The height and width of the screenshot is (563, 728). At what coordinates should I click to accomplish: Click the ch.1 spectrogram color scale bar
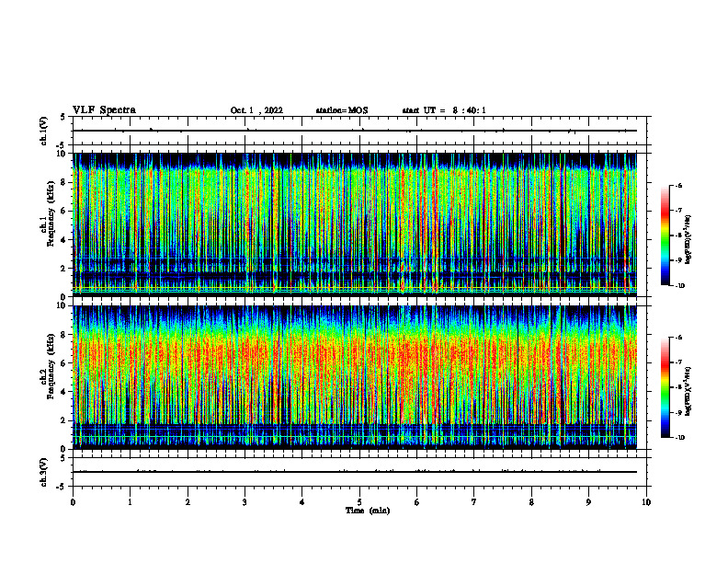click(x=665, y=236)
